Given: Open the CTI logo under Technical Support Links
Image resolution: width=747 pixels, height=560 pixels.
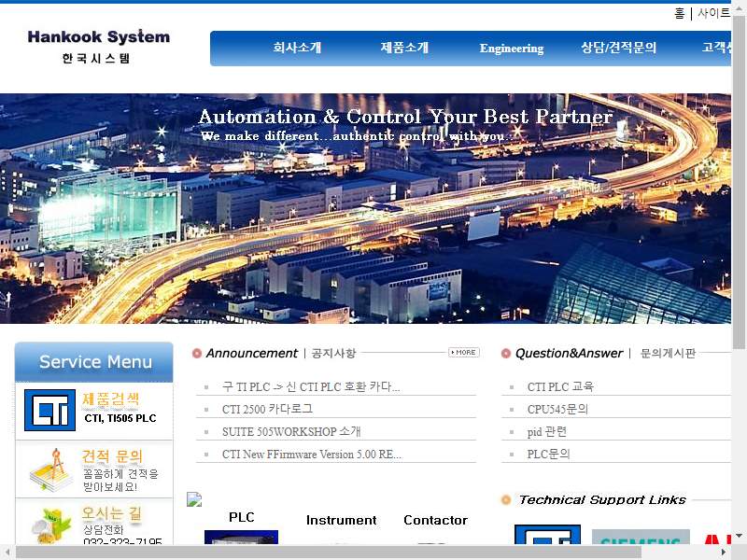Looking at the screenshot, I should pyautogui.click(x=547, y=534).
